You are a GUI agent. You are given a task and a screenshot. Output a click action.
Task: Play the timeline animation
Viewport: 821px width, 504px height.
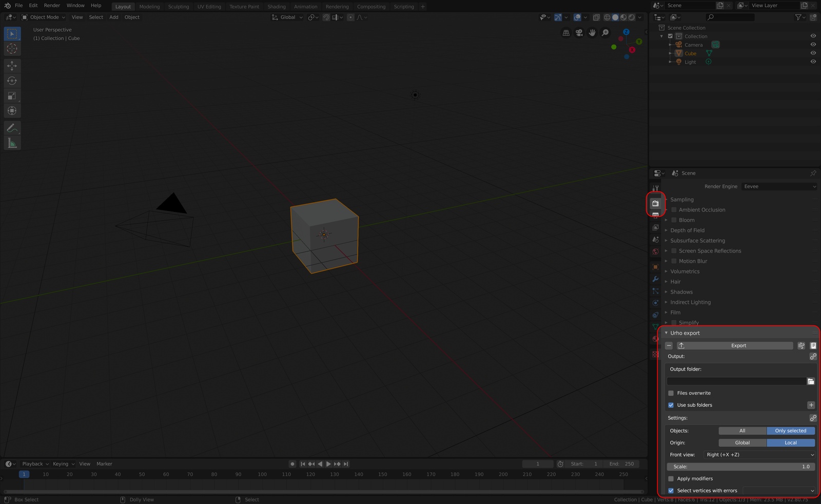[x=328, y=464]
